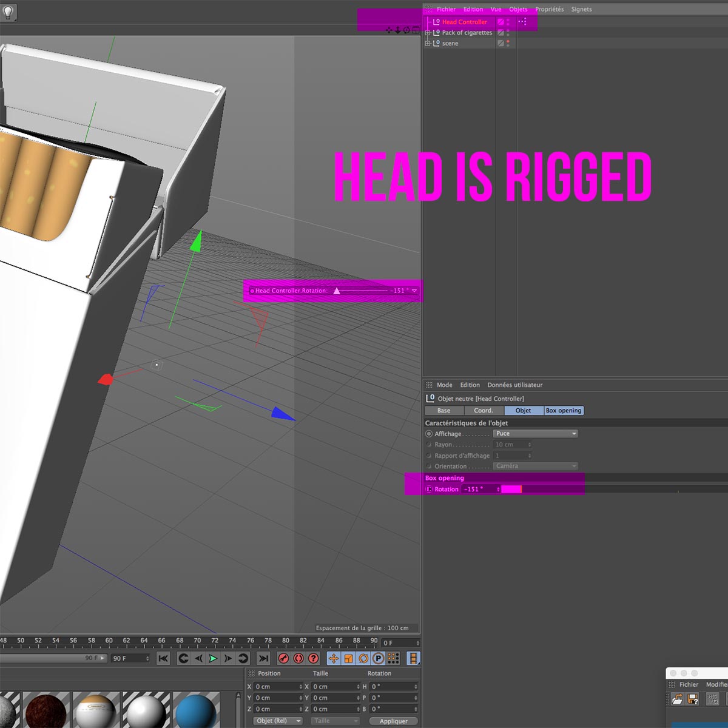The image size is (728, 728).
Task: Expand the Pack of cigarettes tree node
Action: (428, 33)
